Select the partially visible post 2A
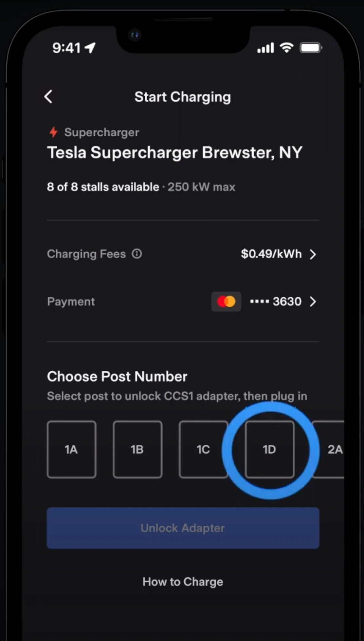Image resolution: width=364 pixels, height=641 pixels. pyautogui.click(x=328, y=449)
